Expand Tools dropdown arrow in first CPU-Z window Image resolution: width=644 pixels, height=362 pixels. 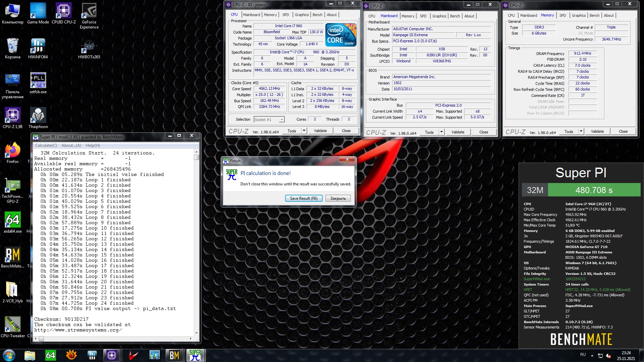(304, 131)
